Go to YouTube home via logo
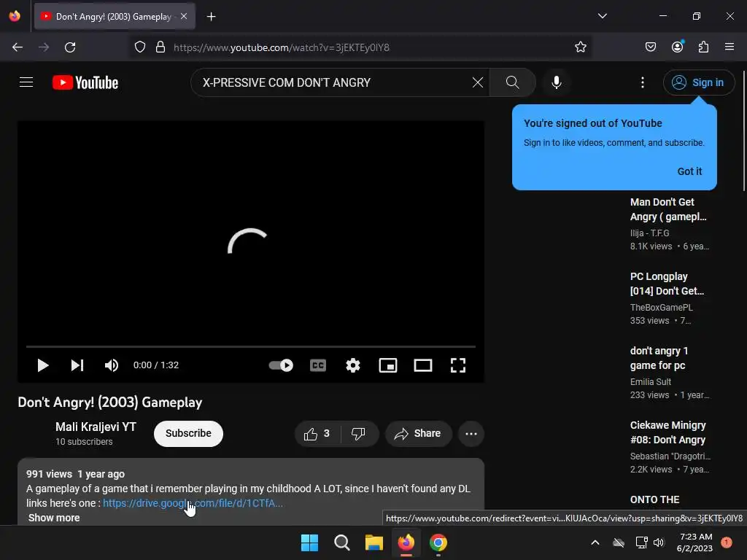 [x=85, y=82]
